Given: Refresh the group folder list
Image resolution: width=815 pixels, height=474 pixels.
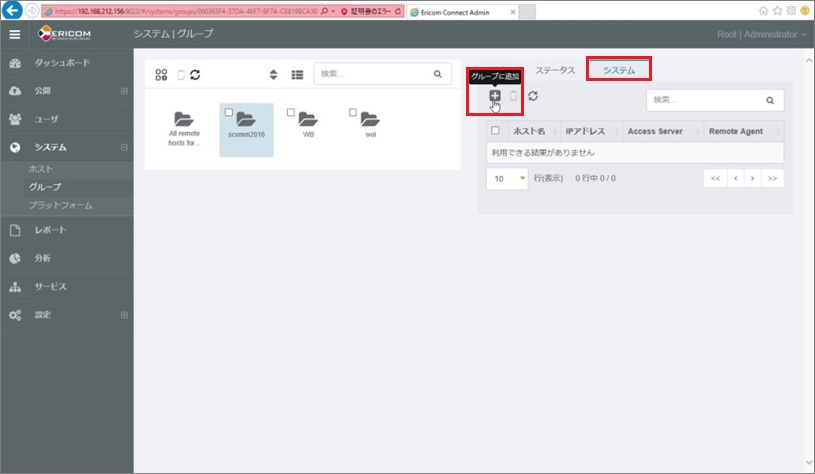Looking at the screenshot, I should point(195,74).
